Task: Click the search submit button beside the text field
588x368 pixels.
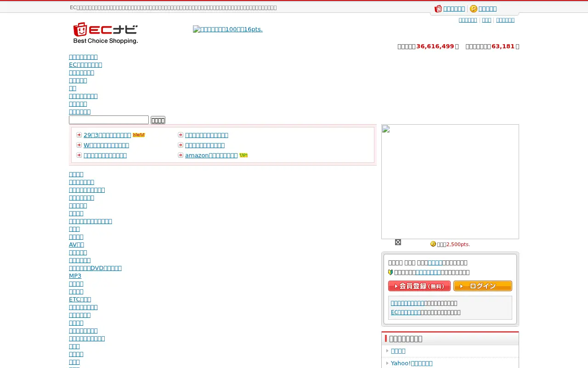Action: 158,120
